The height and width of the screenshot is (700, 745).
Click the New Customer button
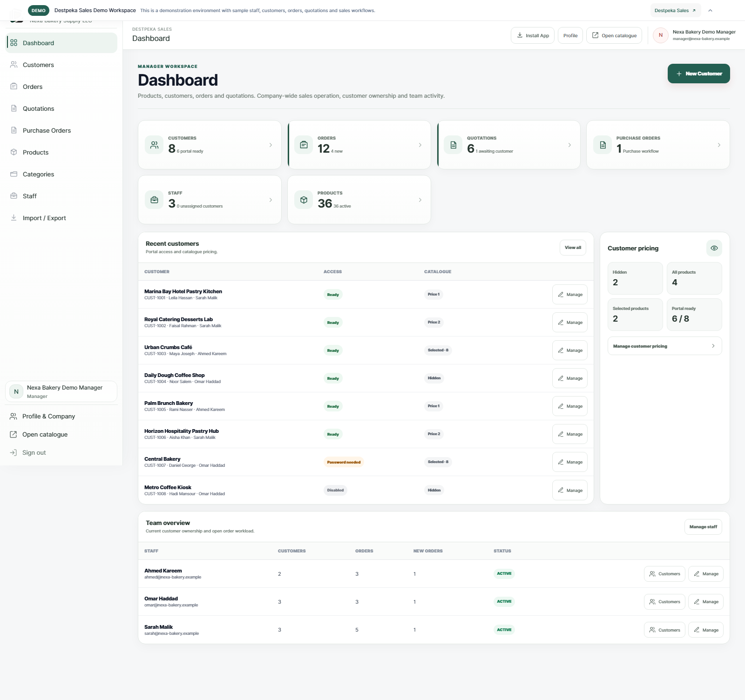click(699, 74)
